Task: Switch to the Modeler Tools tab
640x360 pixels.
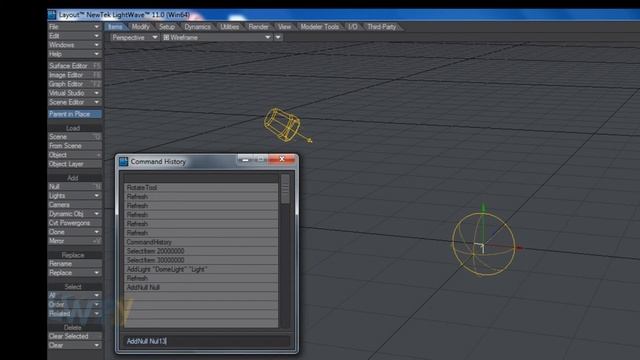Action: [x=320, y=27]
